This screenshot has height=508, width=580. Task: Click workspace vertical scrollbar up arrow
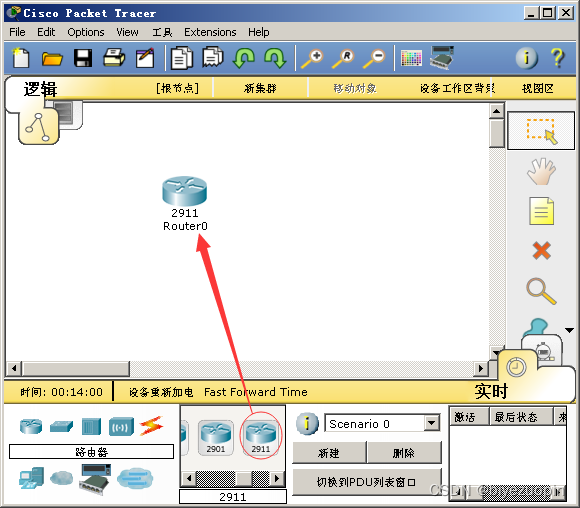(x=496, y=111)
